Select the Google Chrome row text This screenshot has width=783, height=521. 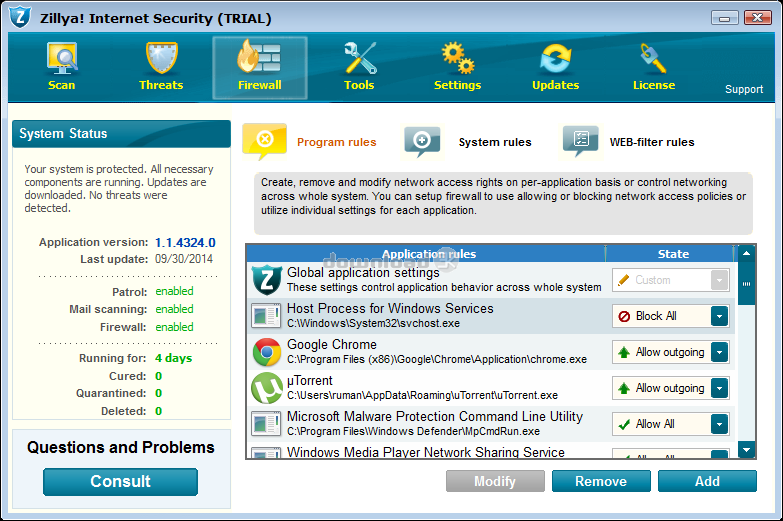tap(436, 352)
